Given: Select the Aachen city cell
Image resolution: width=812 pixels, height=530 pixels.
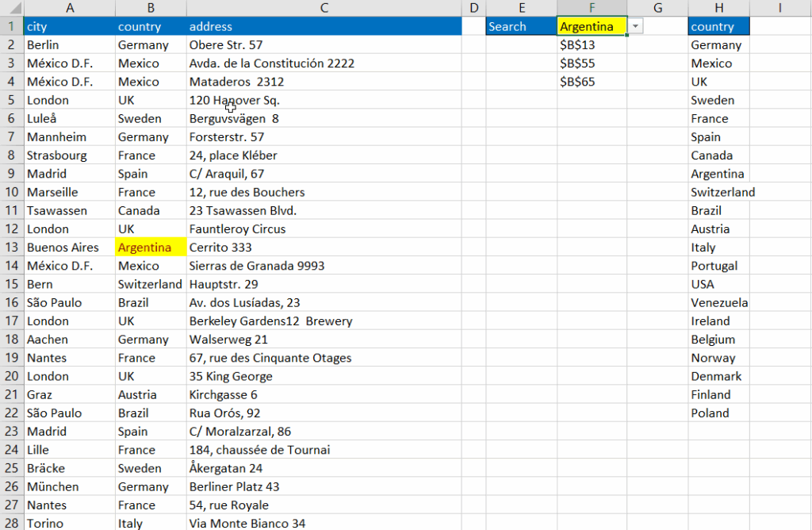Looking at the screenshot, I should pyautogui.click(x=70, y=340).
